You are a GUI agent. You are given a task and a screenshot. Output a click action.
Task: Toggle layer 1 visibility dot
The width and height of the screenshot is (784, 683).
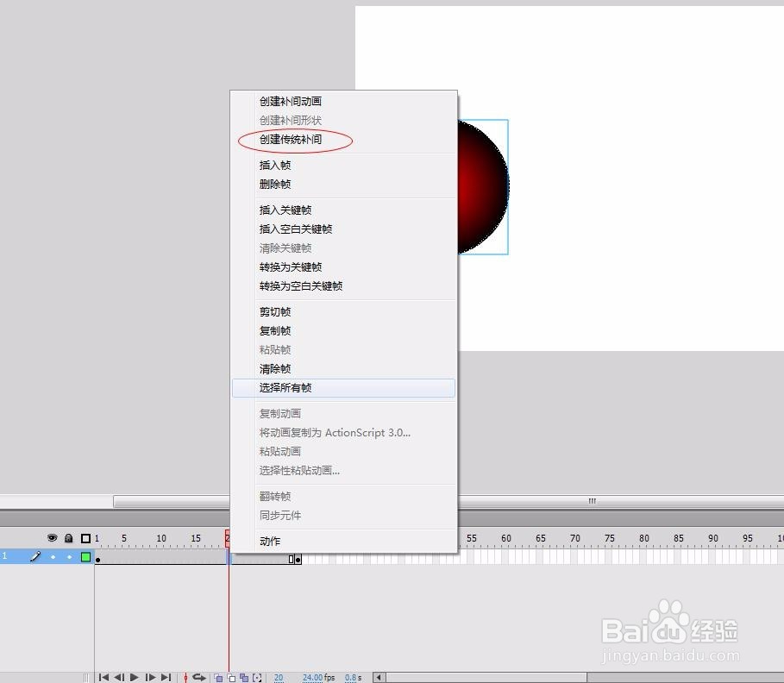tap(53, 556)
